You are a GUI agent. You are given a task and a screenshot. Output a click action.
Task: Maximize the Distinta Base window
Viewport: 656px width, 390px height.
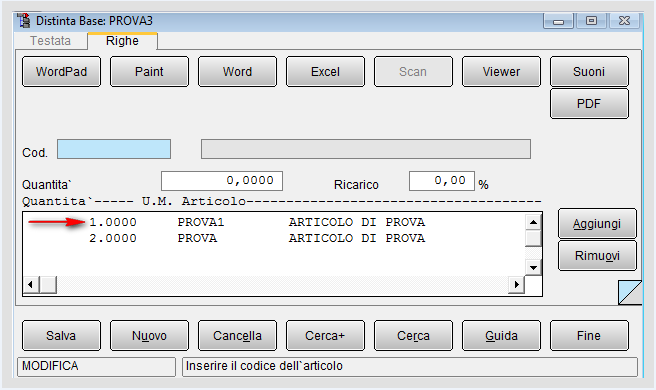click(x=591, y=21)
